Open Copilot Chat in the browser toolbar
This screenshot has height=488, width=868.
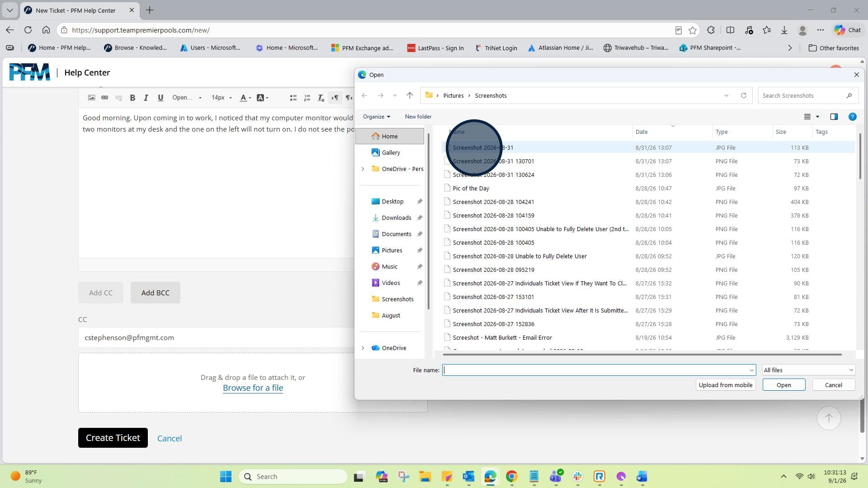(x=848, y=30)
